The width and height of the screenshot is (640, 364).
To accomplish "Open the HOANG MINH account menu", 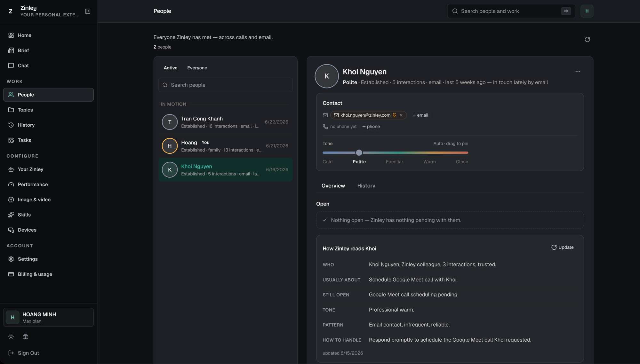I will tap(48, 317).
